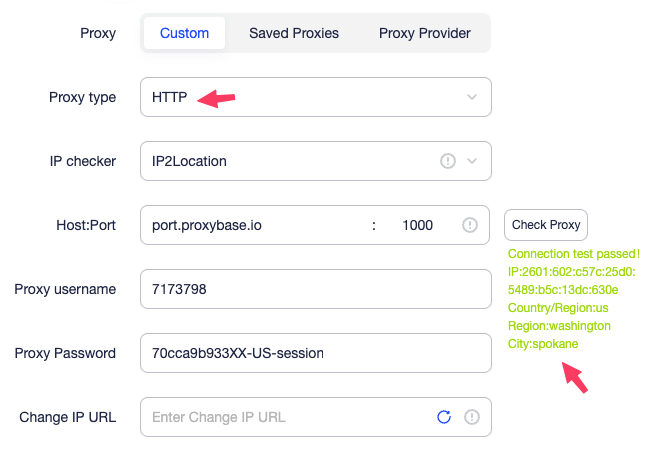Switch to the Custom proxy tab
Image resolution: width=653 pixels, height=459 pixels.
[x=185, y=33]
